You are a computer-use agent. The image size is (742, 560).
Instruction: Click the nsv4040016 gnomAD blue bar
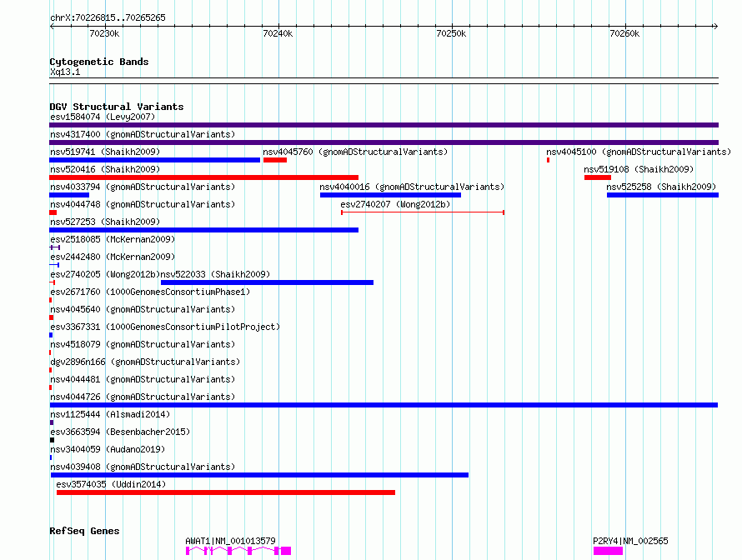390,195
